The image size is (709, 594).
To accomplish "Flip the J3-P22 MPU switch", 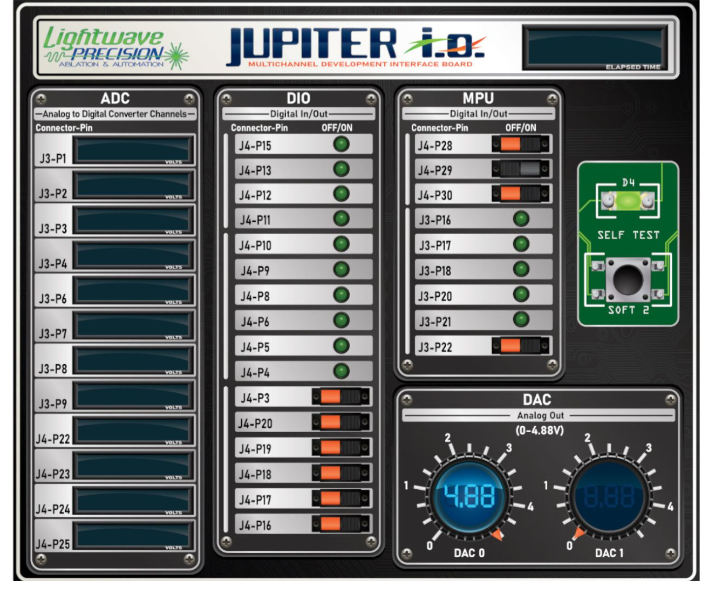I will 521,346.
